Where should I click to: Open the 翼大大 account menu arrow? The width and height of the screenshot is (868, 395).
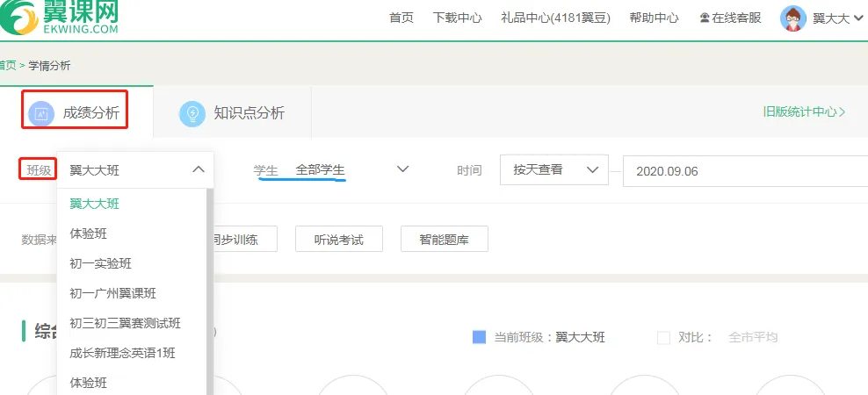[858, 18]
